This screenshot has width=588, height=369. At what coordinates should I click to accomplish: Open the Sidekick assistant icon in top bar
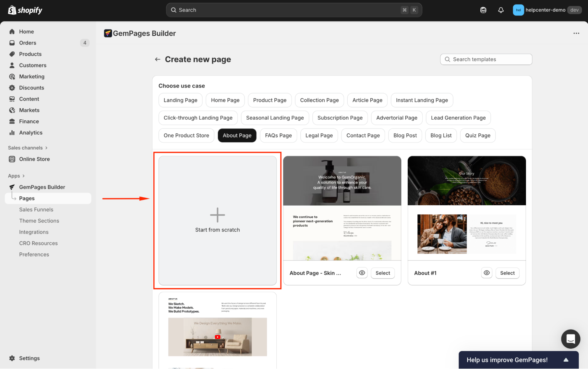(483, 10)
